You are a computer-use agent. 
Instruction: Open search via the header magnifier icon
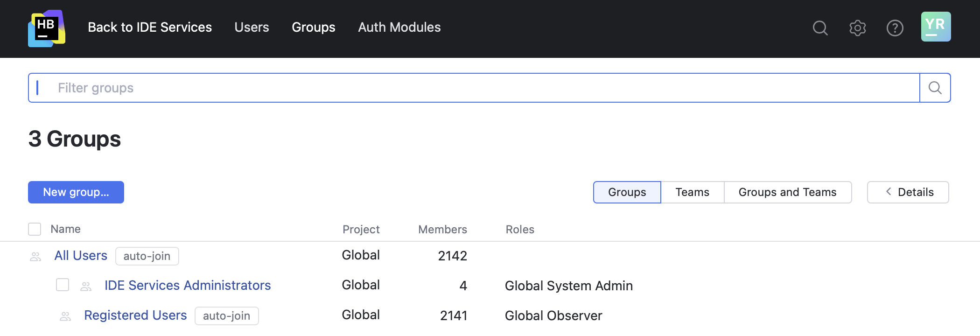click(820, 28)
